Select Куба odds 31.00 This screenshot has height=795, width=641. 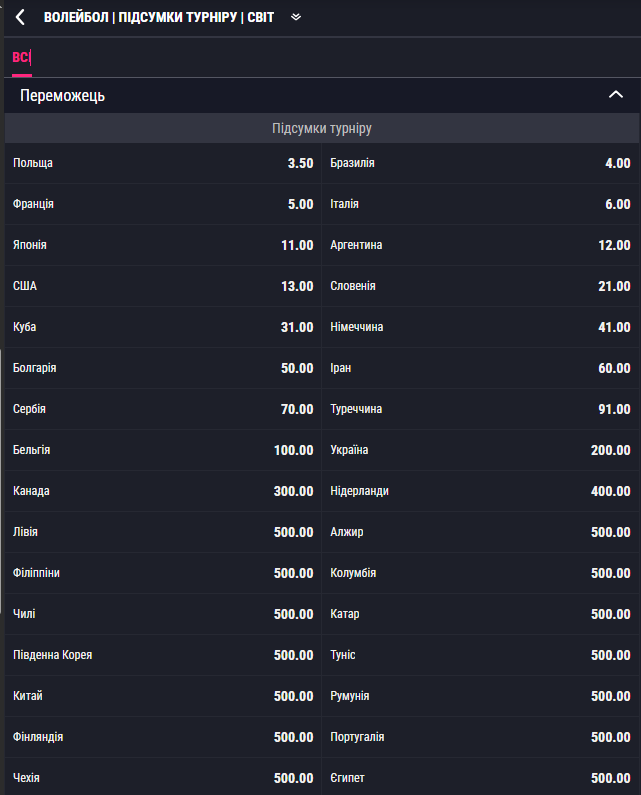(x=163, y=327)
